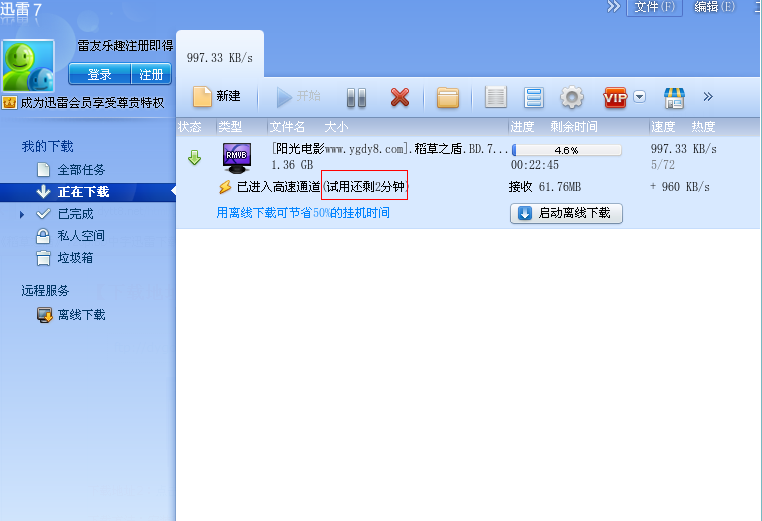Sort by the 类型 column header
762x521 pixels.
coord(230,127)
